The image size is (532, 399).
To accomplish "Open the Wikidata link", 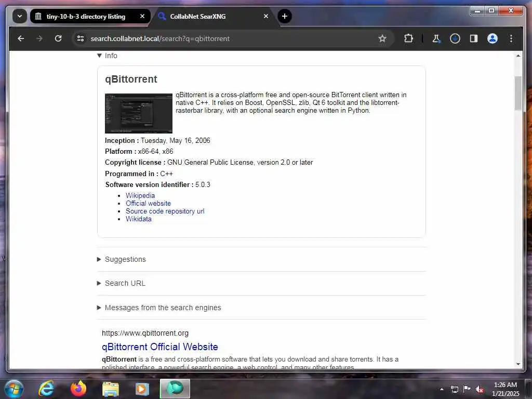I will click(x=138, y=219).
